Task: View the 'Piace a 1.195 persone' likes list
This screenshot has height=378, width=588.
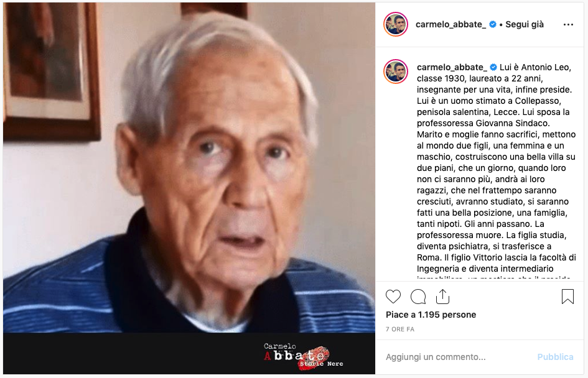Action: (x=431, y=315)
